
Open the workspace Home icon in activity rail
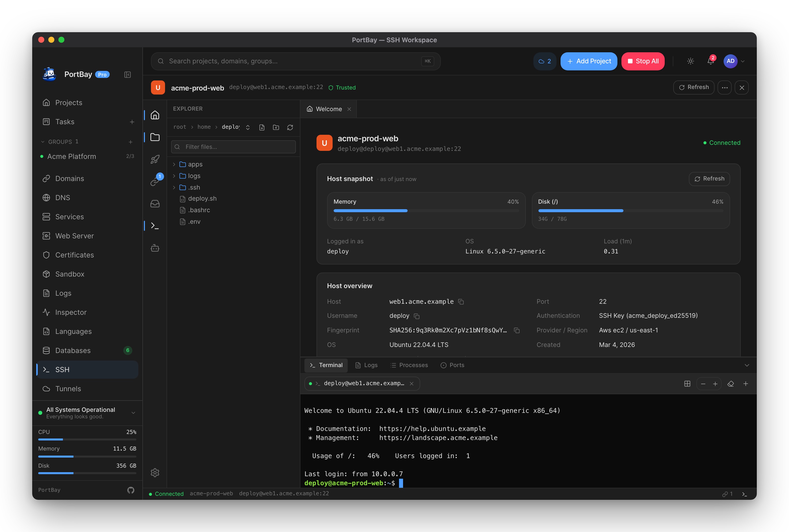[155, 115]
